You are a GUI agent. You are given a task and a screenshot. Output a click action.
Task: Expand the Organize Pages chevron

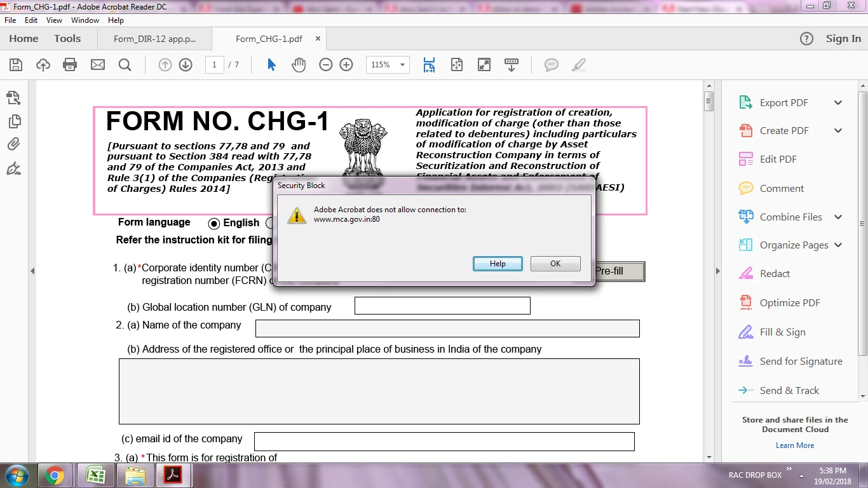point(838,245)
